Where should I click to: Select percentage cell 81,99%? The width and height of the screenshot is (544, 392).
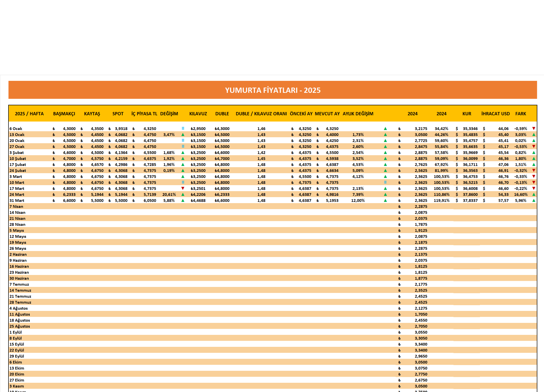click(441, 170)
